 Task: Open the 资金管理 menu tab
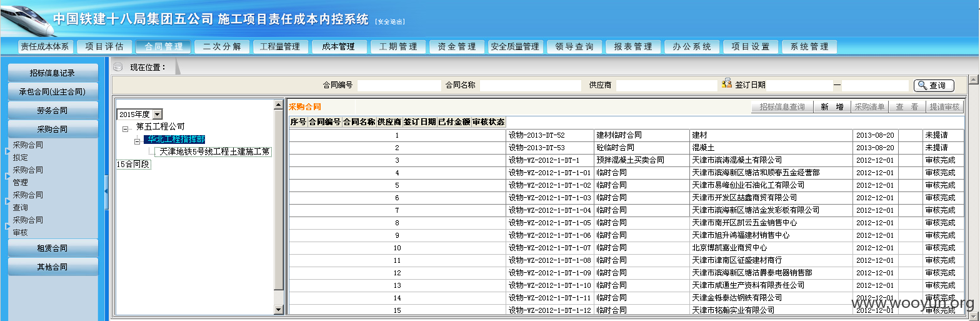click(x=457, y=46)
